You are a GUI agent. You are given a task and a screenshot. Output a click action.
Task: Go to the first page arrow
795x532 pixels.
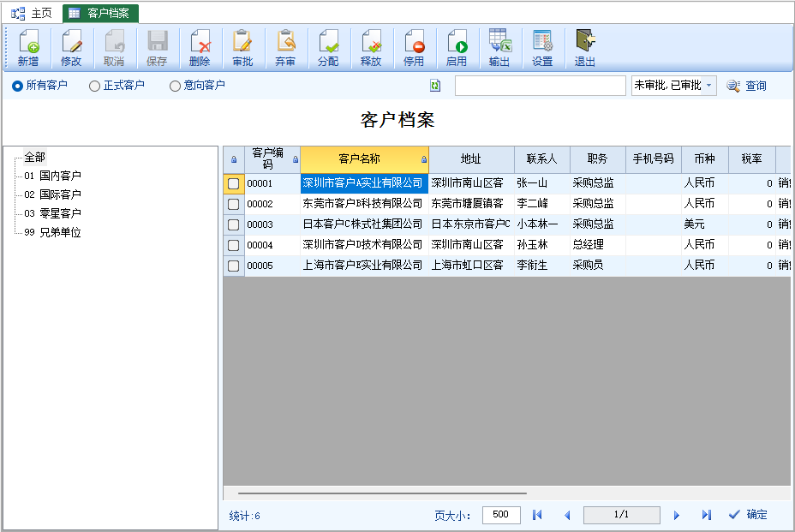(x=537, y=515)
